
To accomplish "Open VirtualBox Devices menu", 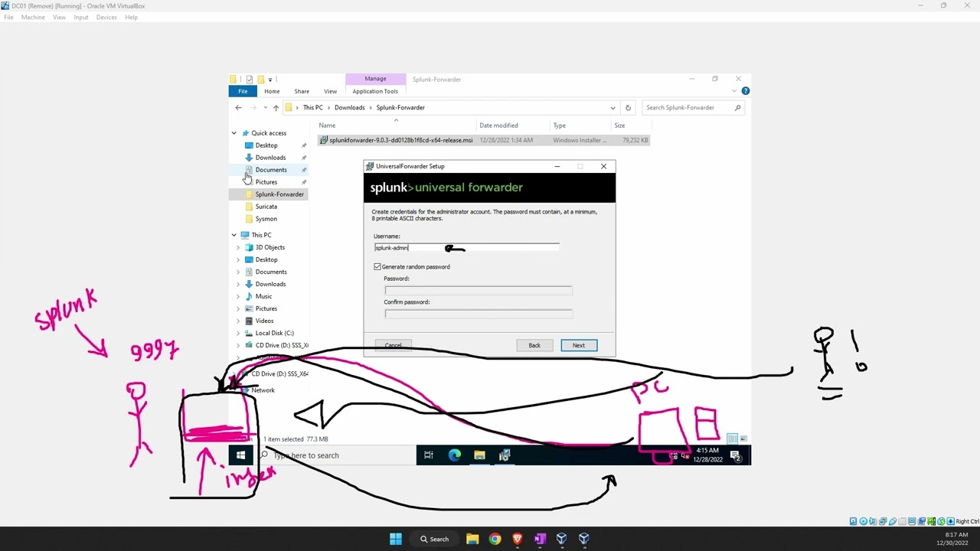I will pyautogui.click(x=106, y=17).
